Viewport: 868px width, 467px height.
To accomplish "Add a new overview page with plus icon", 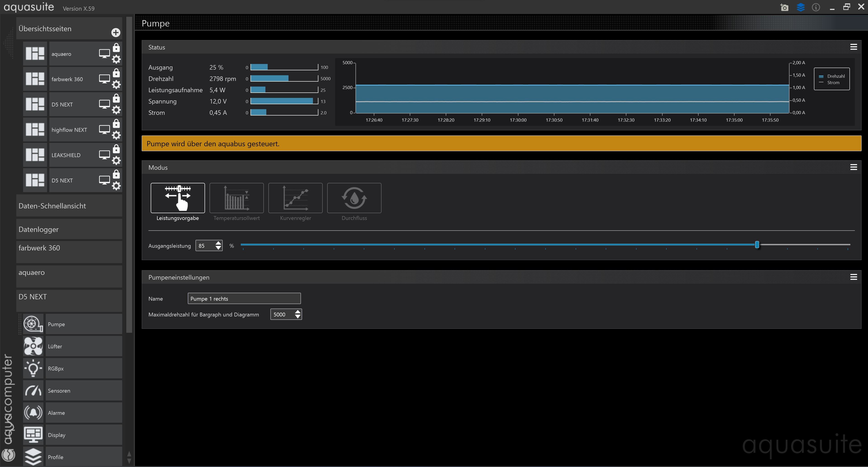I will [x=116, y=32].
